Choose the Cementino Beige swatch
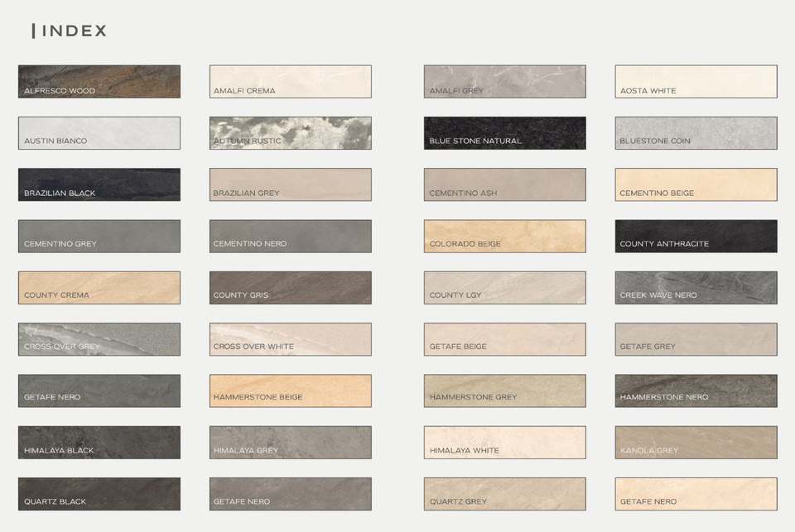Screen dimensions: 795x532 696,185
